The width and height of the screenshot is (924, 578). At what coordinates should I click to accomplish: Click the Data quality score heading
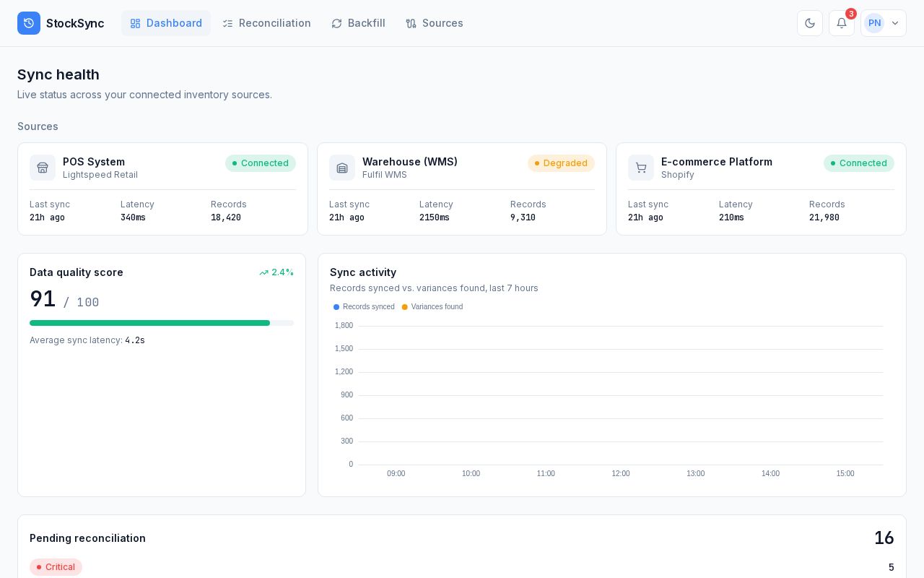[77, 272]
